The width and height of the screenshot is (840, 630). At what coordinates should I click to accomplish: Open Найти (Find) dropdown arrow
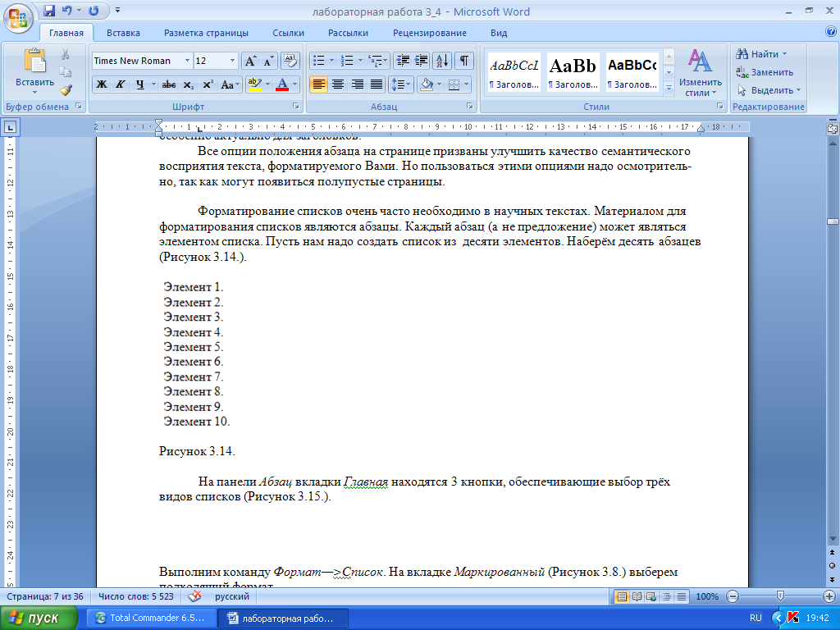click(x=784, y=54)
